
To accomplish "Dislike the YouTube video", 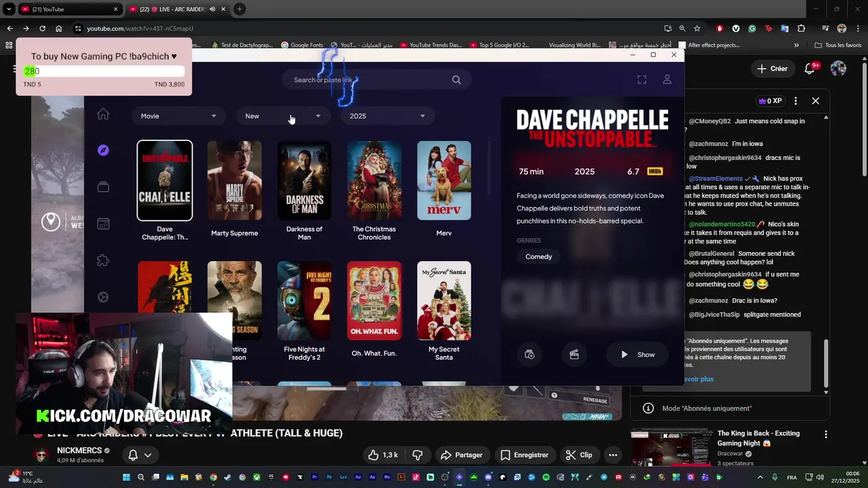I will click(x=418, y=455).
